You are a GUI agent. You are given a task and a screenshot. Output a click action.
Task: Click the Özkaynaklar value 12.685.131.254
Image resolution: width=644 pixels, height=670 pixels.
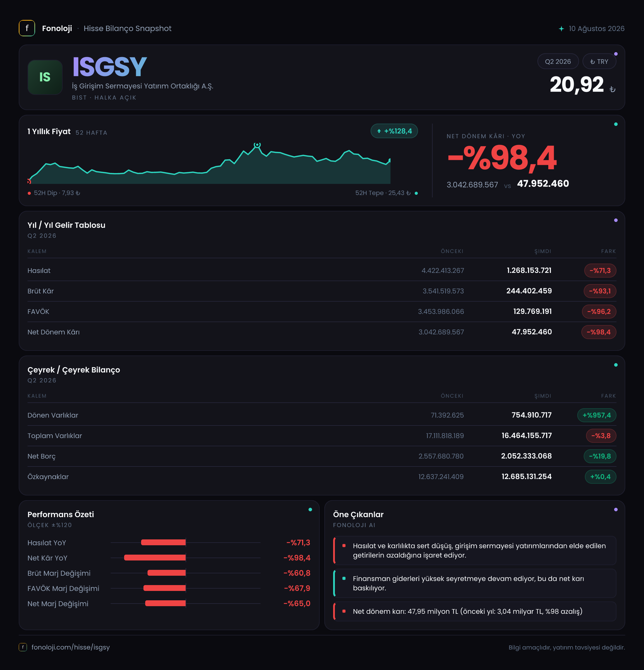[527, 476]
